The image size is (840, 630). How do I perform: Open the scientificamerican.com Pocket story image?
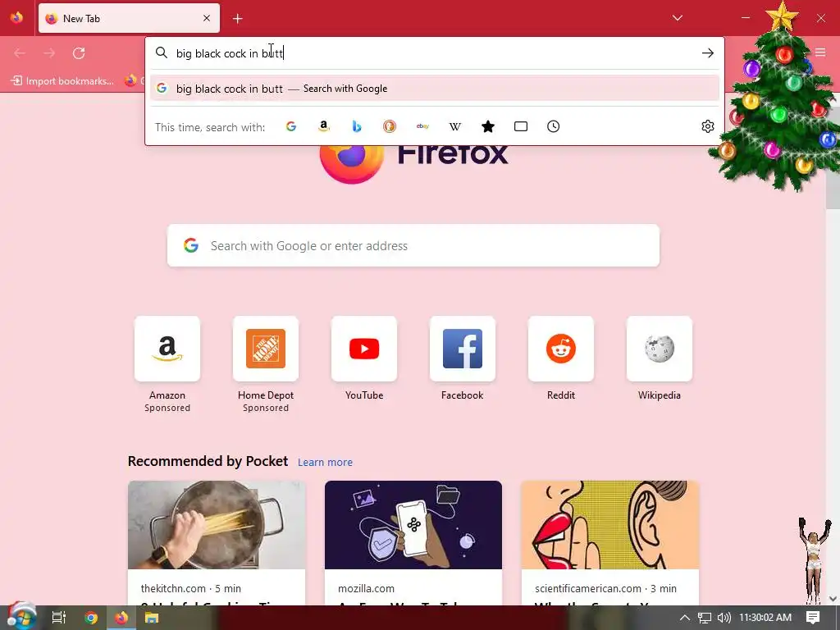click(x=610, y=525)
